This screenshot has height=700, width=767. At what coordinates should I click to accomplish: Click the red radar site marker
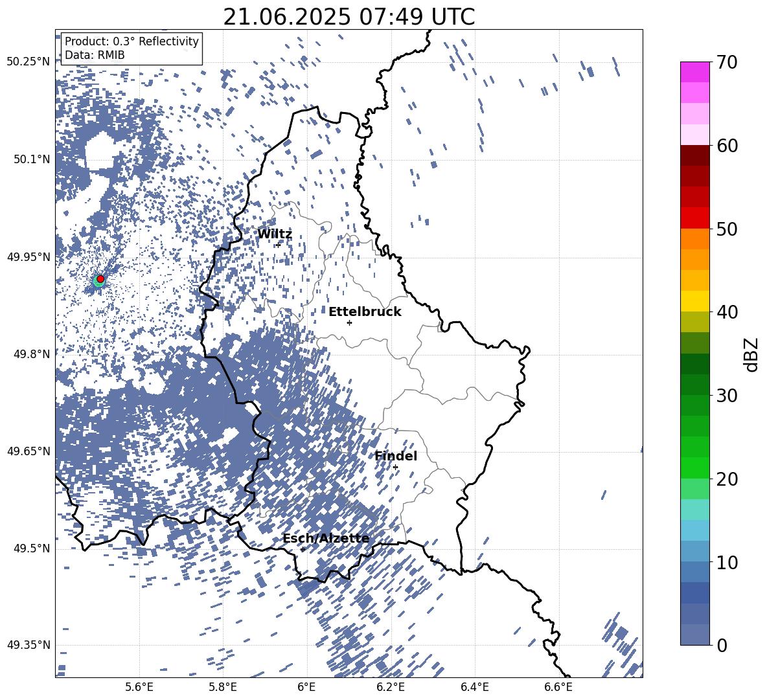pyautogui.click(x=100, y=279)
